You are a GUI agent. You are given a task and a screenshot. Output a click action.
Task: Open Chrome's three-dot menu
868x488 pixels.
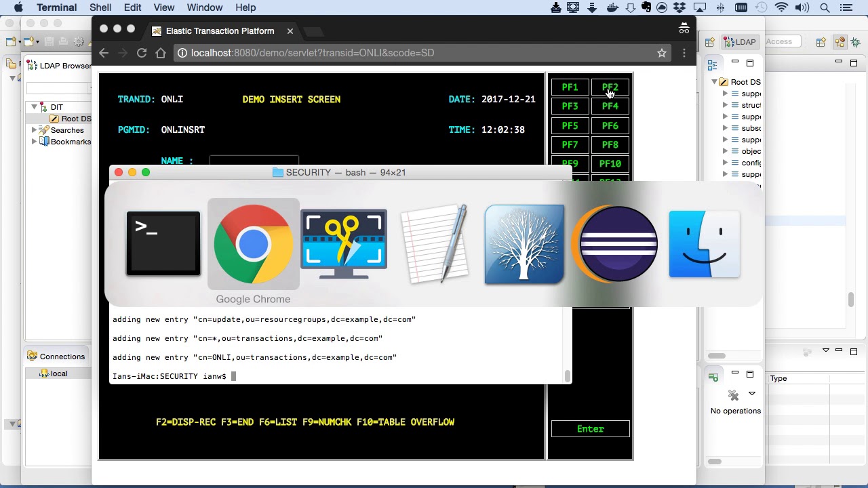coord(684,53)
